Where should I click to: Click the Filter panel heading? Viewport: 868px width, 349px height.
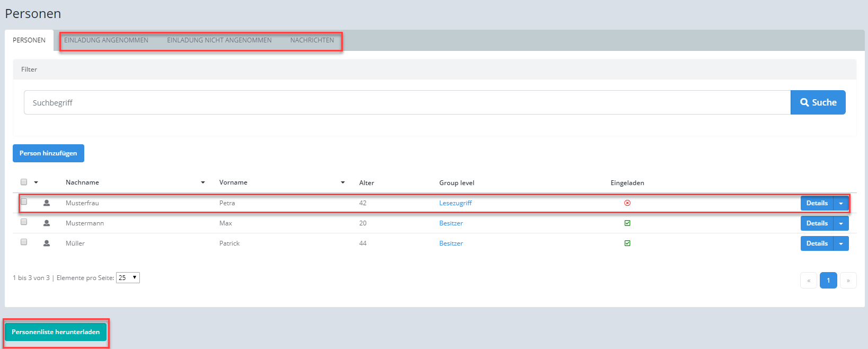click(29, 69)
